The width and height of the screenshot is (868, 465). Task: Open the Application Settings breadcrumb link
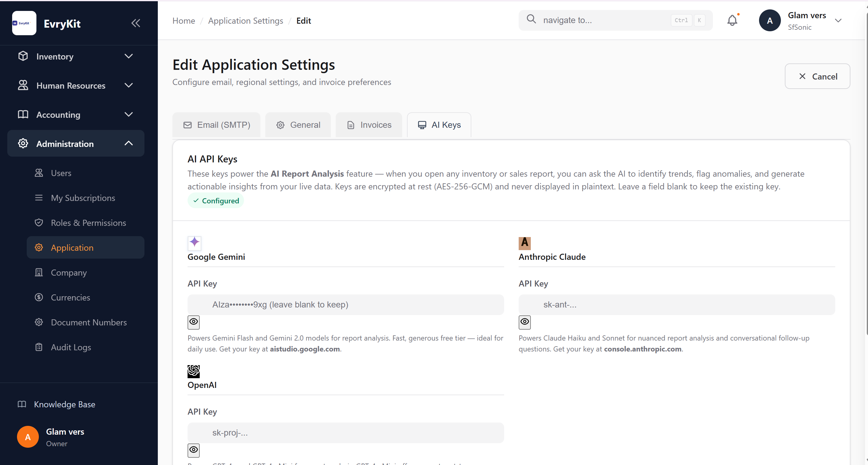click(x=245, y=21)
